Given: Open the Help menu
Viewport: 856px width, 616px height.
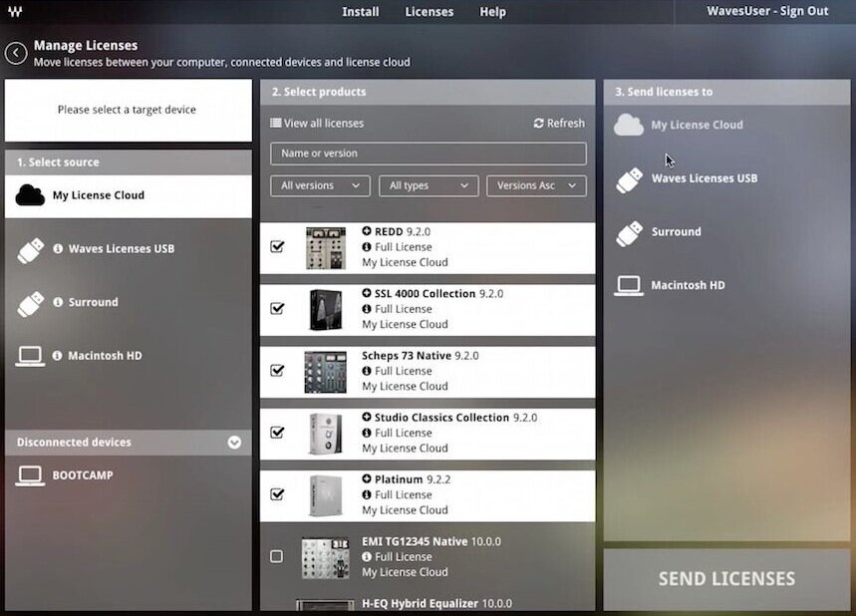Looking at the screenshot, I should point(492,12).
